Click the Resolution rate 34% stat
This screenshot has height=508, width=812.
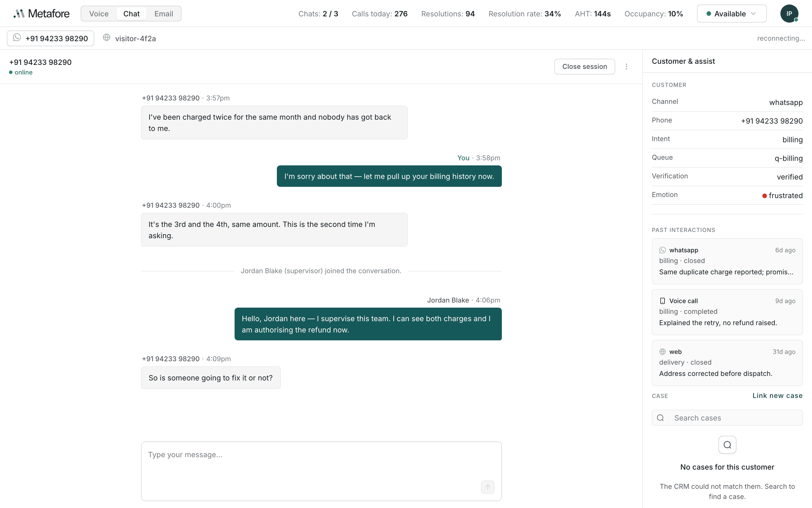click(524, 14)
